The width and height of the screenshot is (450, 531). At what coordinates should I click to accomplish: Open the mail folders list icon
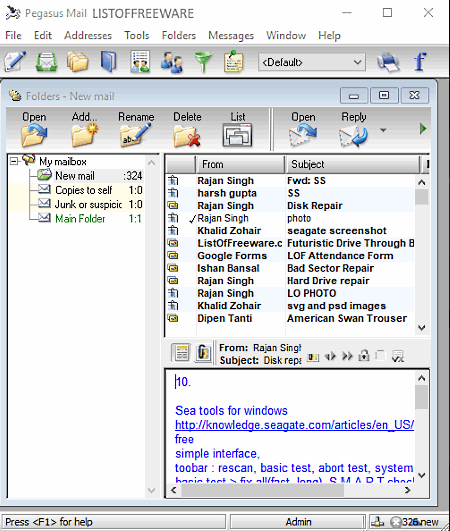pos(78,62)
